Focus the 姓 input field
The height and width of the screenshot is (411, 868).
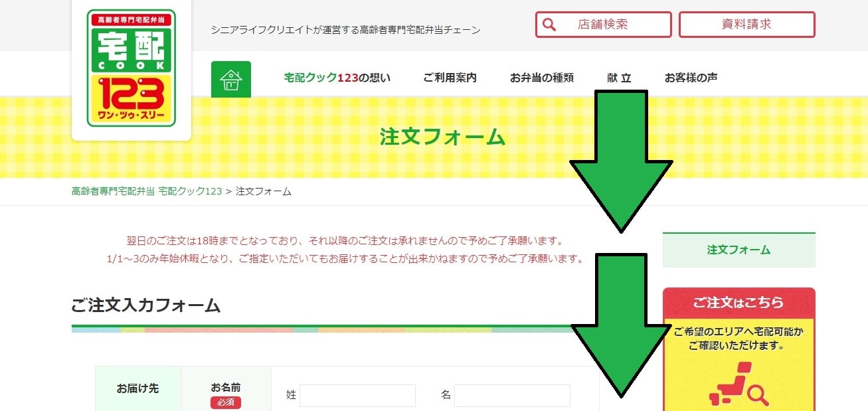357,395
